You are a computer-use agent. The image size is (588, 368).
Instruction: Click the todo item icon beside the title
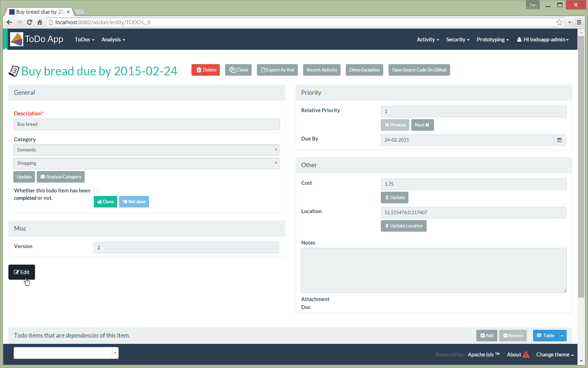[x=14, y=71]
